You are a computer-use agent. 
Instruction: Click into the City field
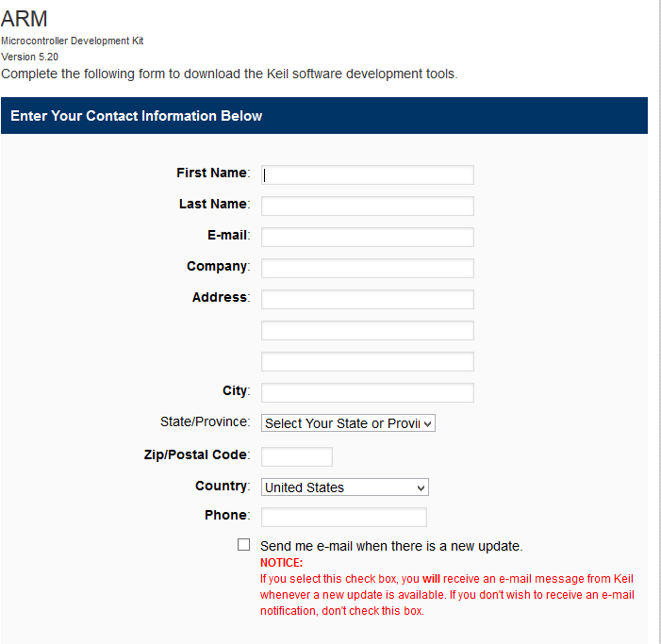(x=367, y=393)
